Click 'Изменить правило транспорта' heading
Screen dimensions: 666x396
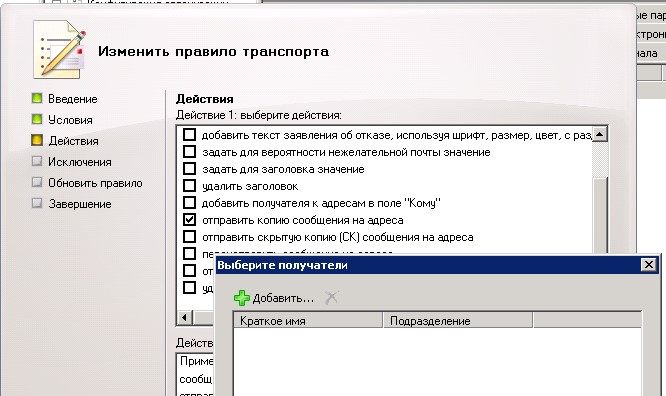tap(214, 51)
